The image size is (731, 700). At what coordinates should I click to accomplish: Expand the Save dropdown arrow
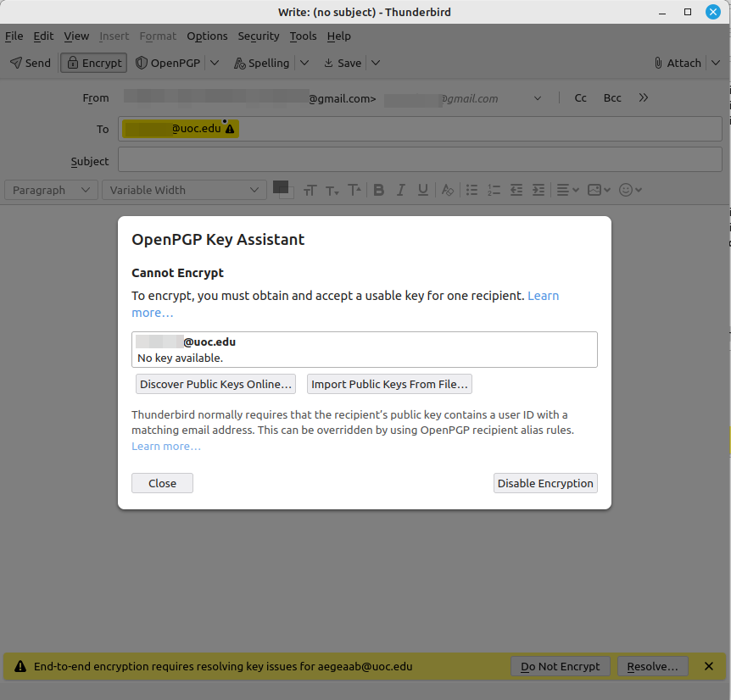pos(376,63)
